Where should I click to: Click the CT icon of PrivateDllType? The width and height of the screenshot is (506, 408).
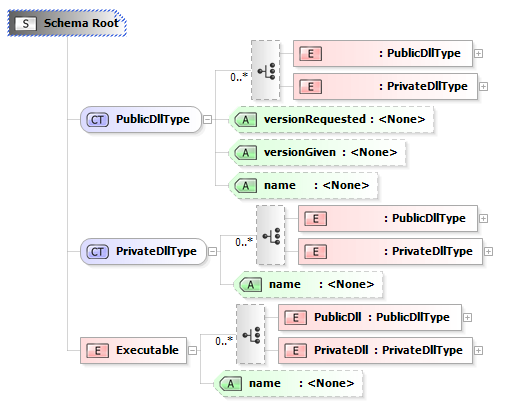(x=97, y=252)
